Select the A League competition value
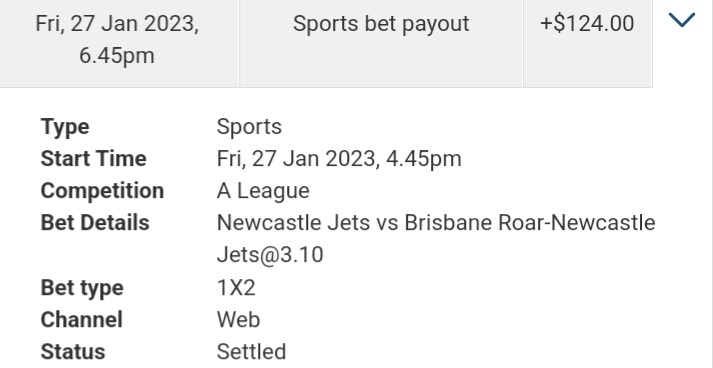 263,191
